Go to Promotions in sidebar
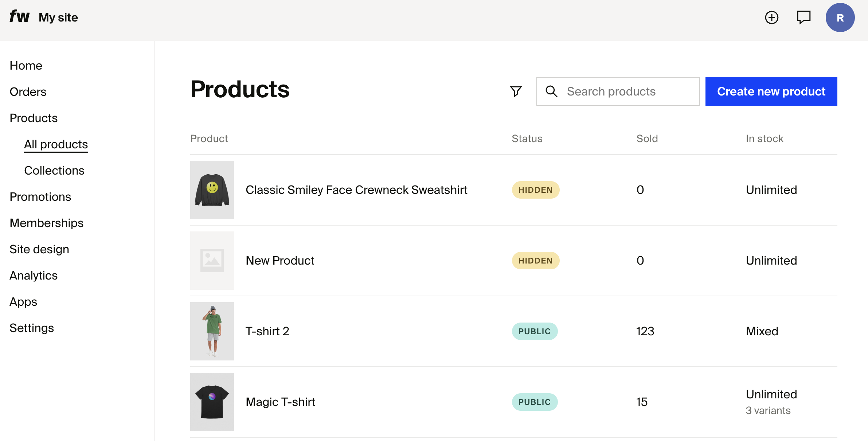Screen dimensions: 868x441 (40, 197)
